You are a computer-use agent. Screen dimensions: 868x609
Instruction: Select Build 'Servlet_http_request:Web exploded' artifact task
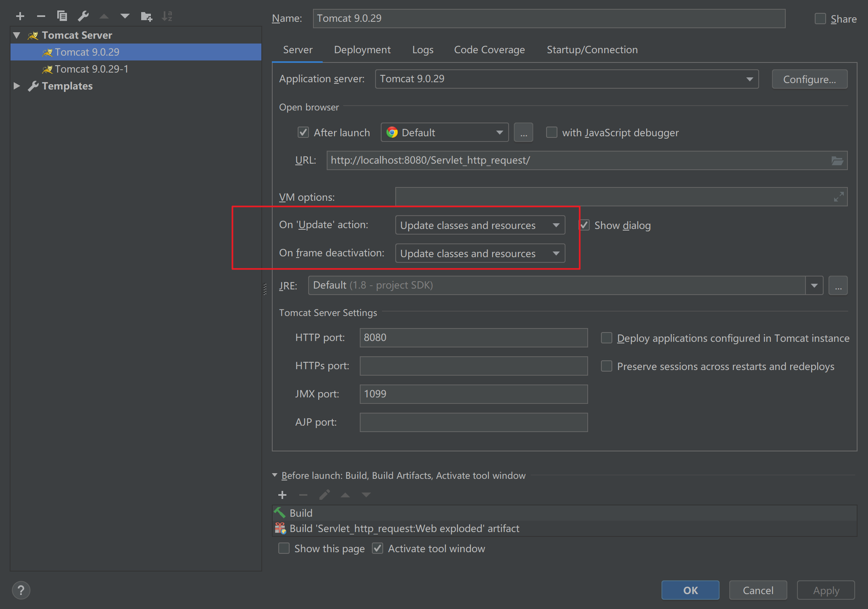click(565, 528)
